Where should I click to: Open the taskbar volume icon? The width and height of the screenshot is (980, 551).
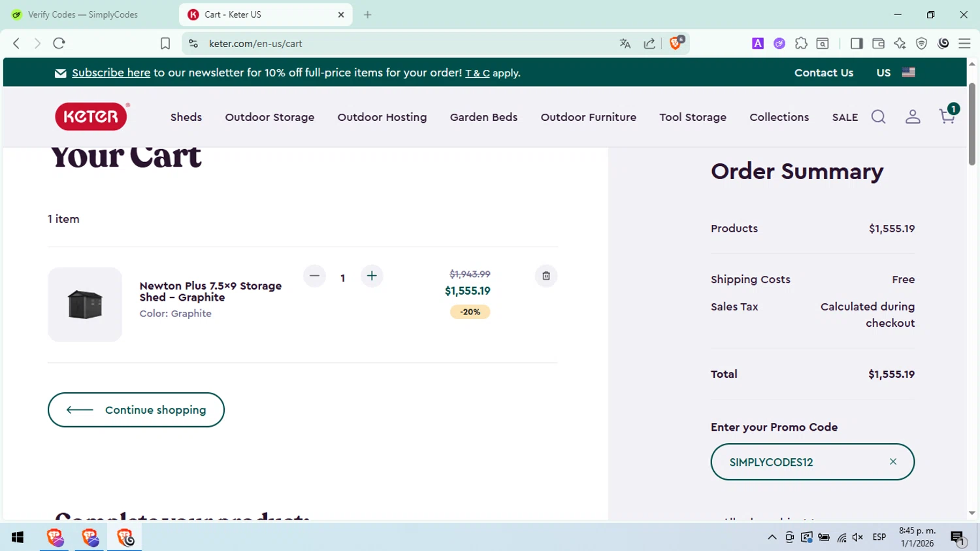(858, 537)
